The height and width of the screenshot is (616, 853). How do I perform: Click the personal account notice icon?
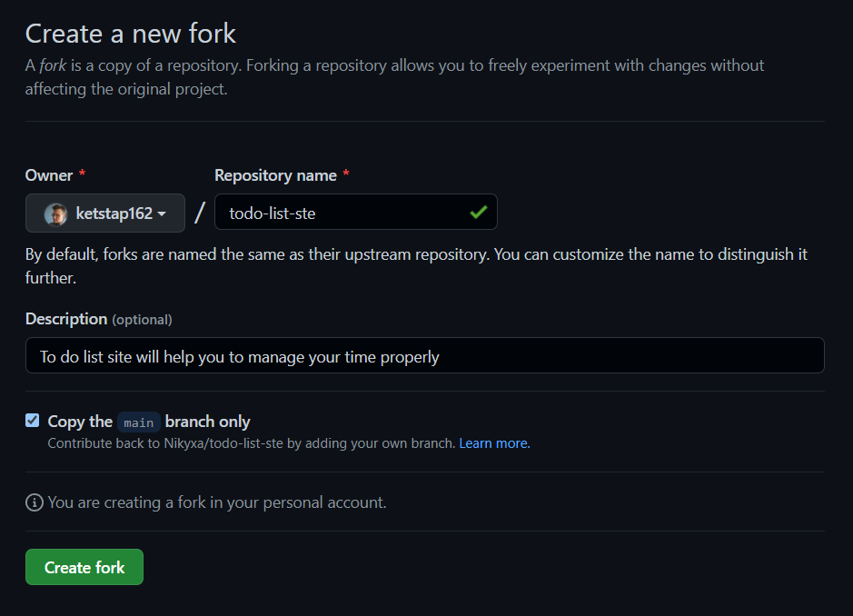point(34,502)
